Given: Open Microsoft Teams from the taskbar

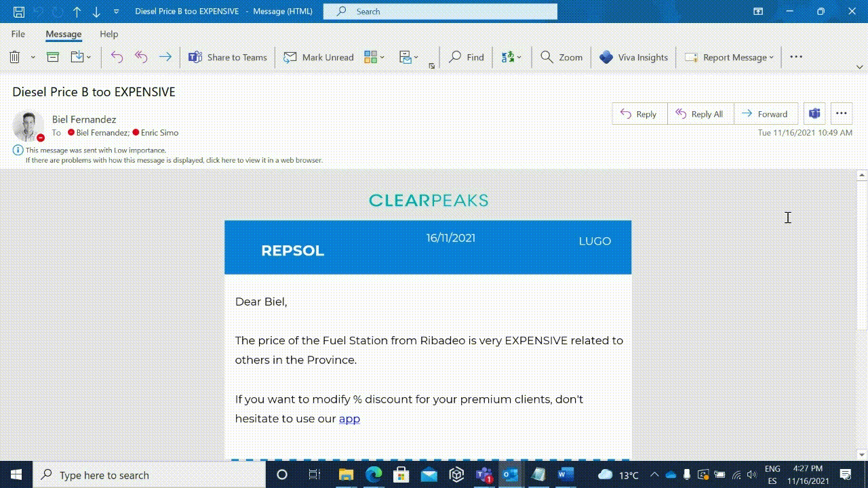Looking at the screenshot, I should [484, 475].
